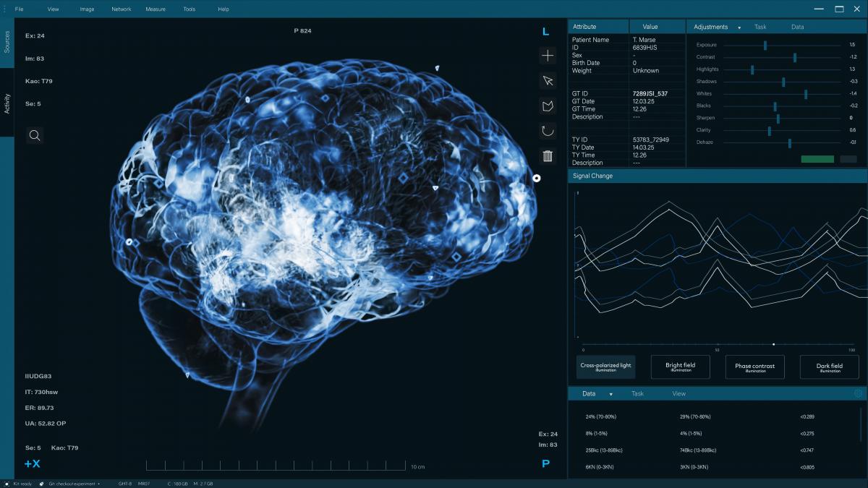Select the arrow pointer tool
The width and height of the screenshot is (868, 488).
tap(548, 81)
